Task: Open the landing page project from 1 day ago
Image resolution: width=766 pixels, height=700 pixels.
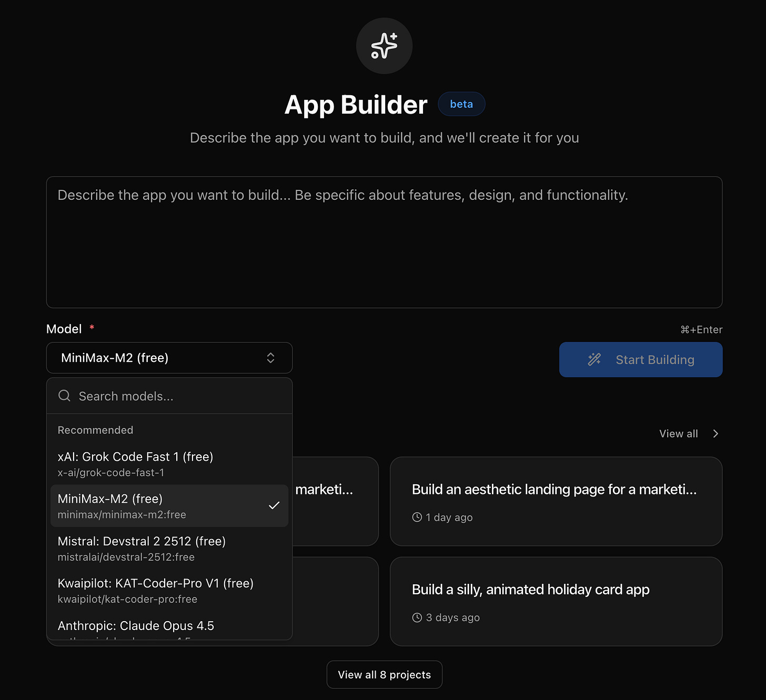Action: point(556,501)
